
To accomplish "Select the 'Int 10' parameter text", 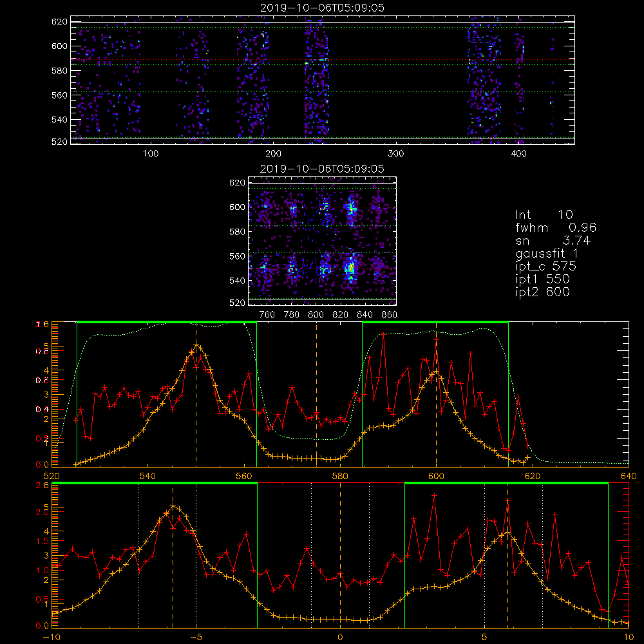I will pos(544,214).
